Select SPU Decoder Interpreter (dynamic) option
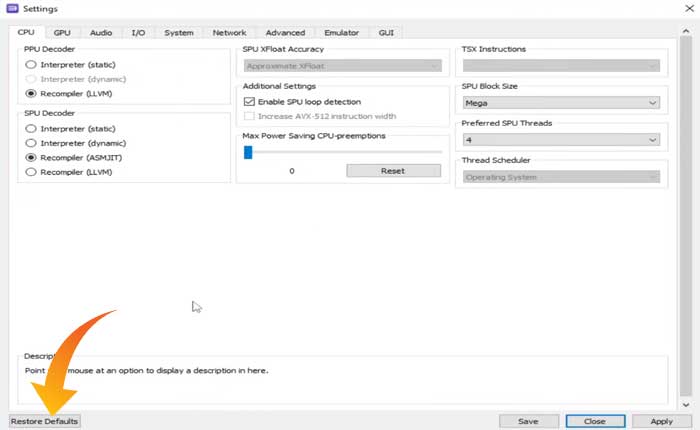The image size is (700, 430). pyautogui.click(x=32, y=143)
